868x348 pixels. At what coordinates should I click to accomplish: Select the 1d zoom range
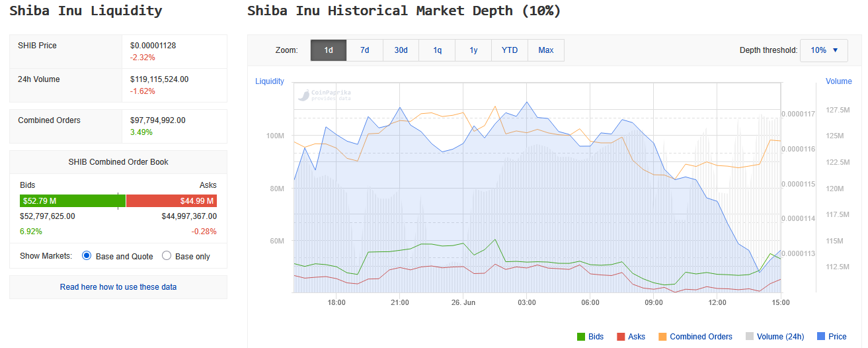point(329,50)
